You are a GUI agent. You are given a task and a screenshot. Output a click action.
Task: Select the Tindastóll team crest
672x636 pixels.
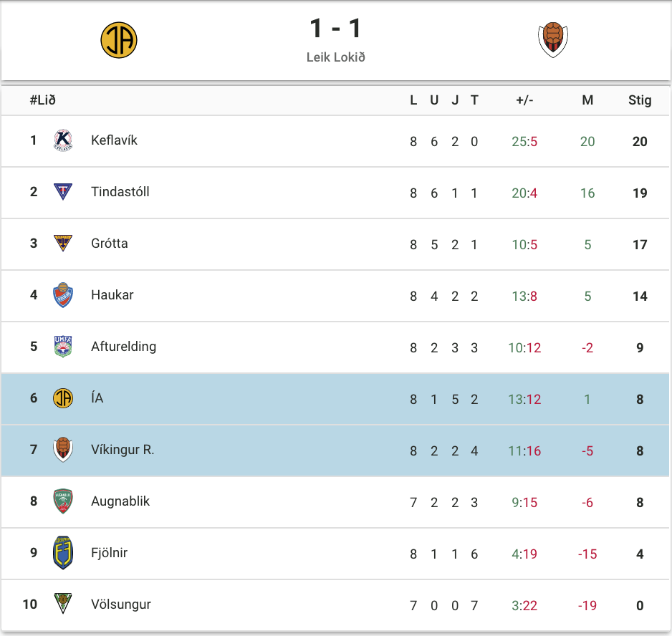pyautogui.click(x=63, y=191)
